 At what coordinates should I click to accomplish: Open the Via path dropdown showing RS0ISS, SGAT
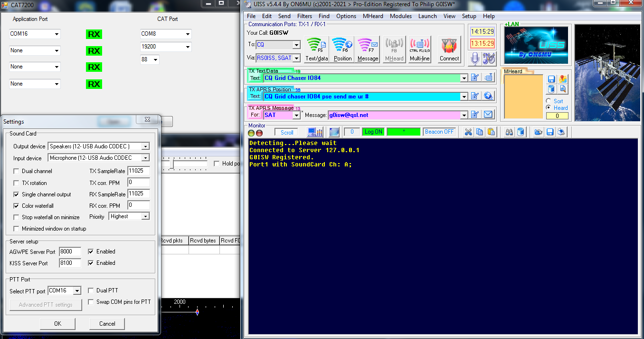coord(296,58)
